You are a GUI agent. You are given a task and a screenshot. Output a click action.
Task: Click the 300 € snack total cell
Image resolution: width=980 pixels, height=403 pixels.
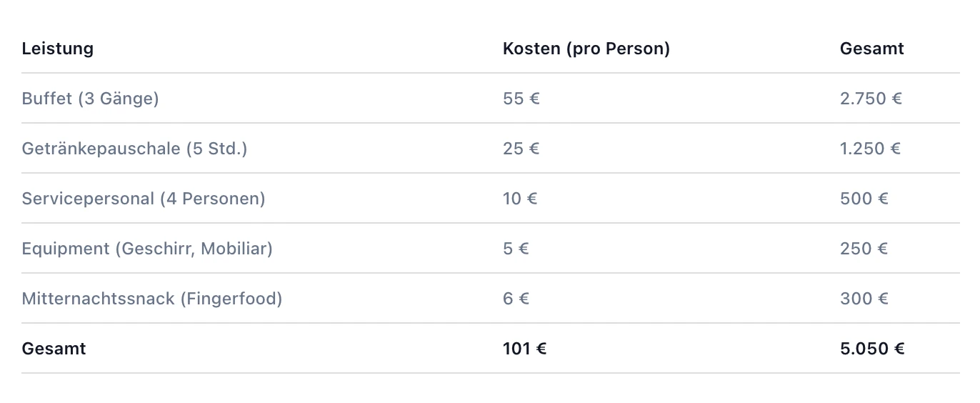coord(864,299)
